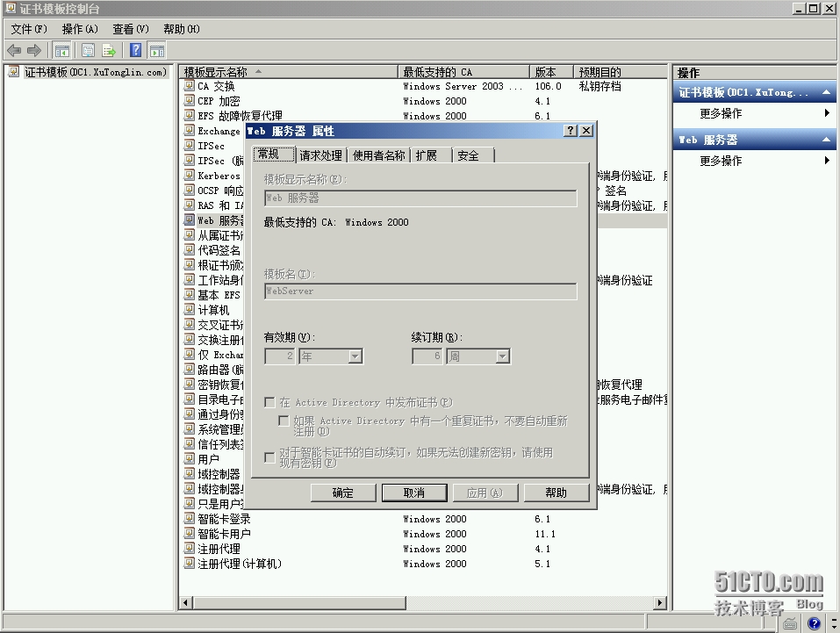Viewport: 840px width, 633px height.
Task: Click the 有效期 number field
Action: (280, 356)
